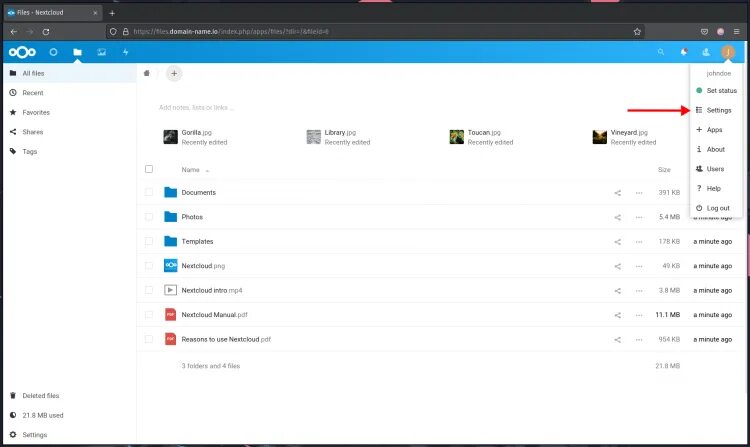Viewport: 750px width, 447px height.
Task: Choose Log out in user menu
Action: tap(716, 208)
